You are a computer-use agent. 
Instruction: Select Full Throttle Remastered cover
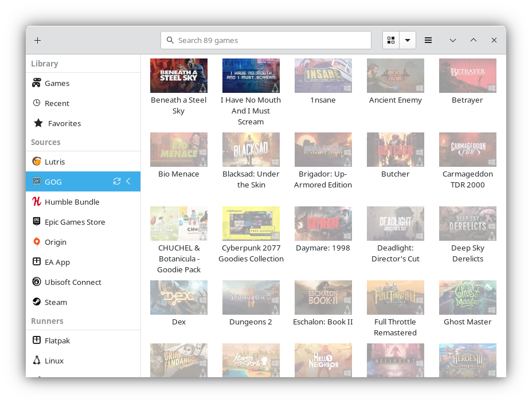(396, 298)
